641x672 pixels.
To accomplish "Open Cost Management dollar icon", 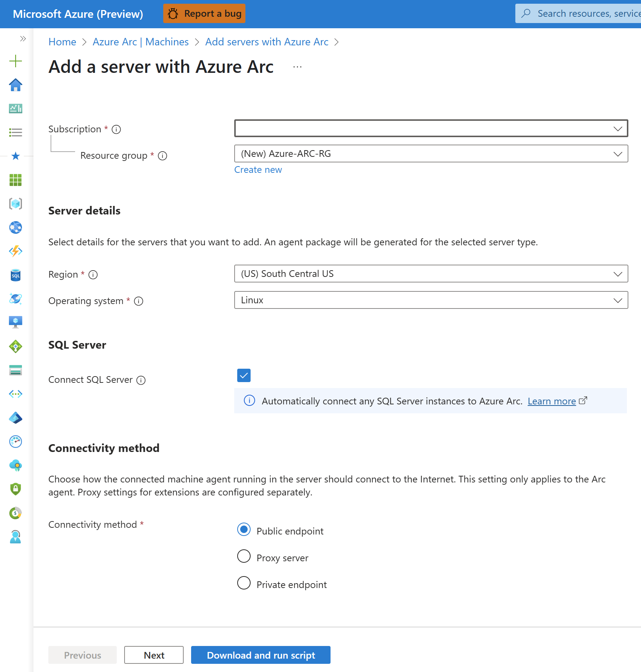I will pyautogui.click(x=16, y=513).
